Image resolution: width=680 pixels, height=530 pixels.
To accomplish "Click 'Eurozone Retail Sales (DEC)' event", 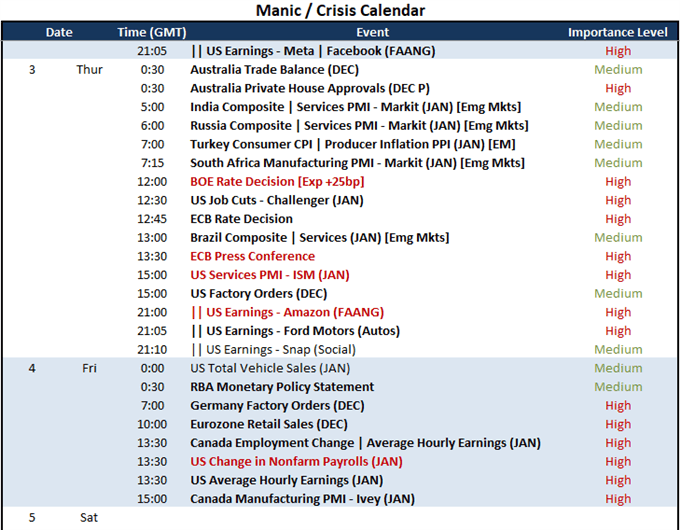I will click(x=269, y=424).
